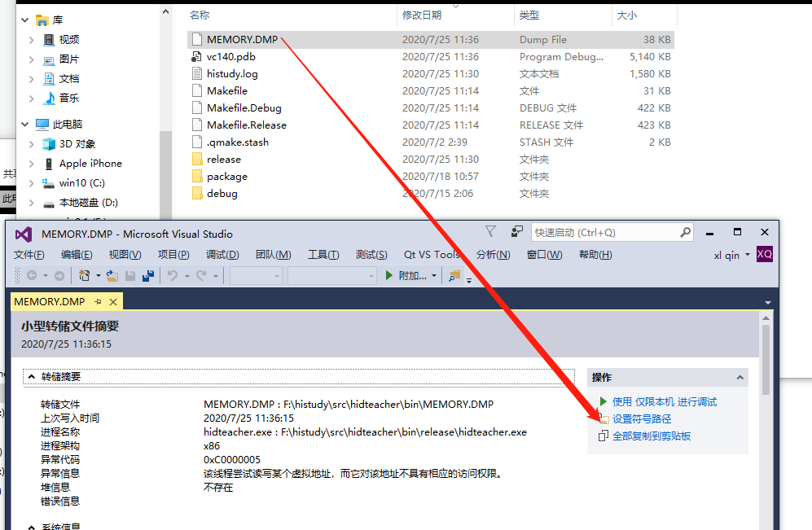Open the toolbar overflow options arrow
Viewport: 812px width, 530px height.
469,280
